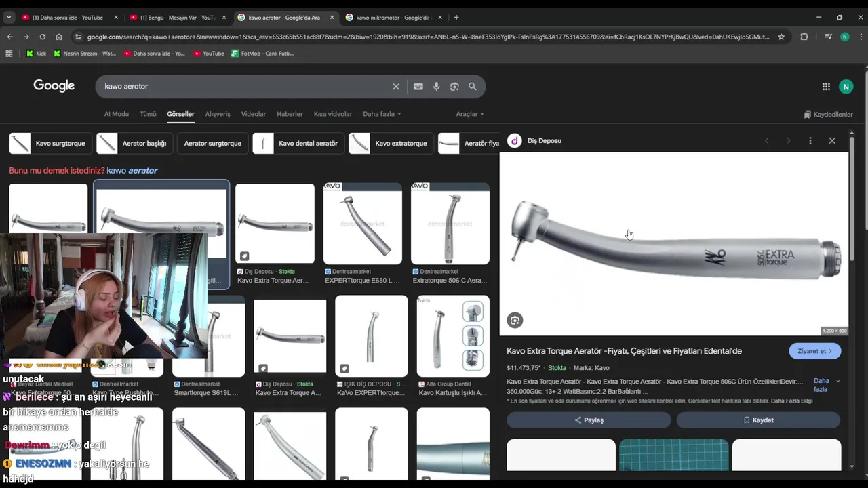Open the Chrome extensions puzzle icon
Image resolution: width=868 pixels, height=488 pixels.
point(804,37)
